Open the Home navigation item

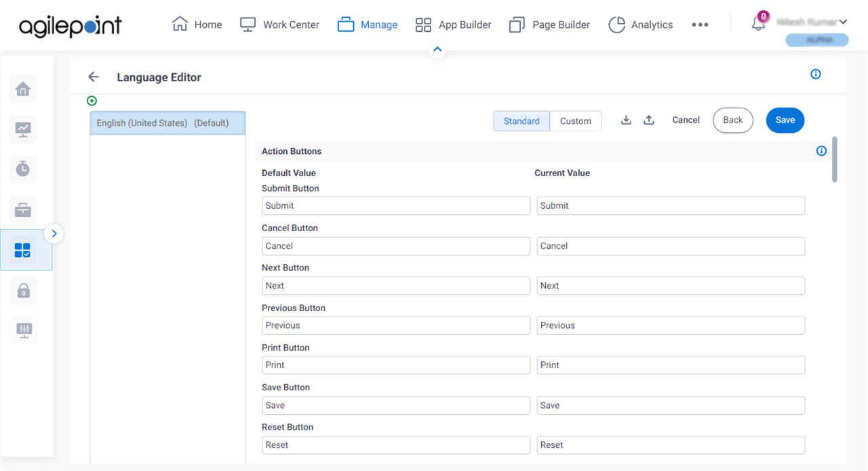(x=197, y=24)
